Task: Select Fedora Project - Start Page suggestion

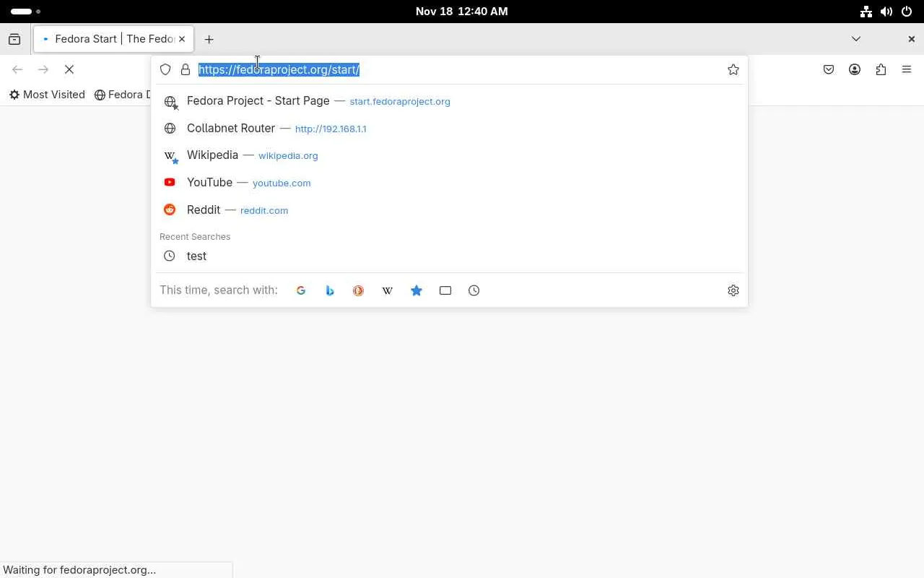Action: click(x=449, y=101)
